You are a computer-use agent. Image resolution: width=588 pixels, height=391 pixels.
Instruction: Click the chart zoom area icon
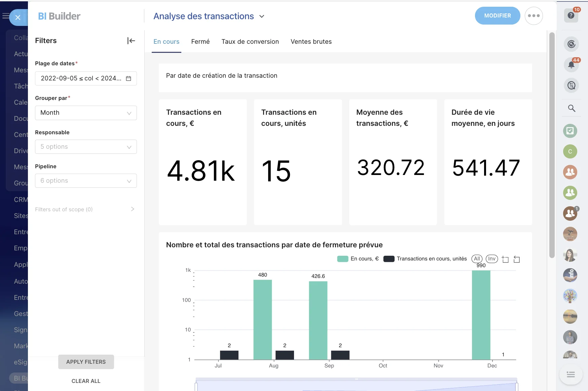tap(505, 259)
